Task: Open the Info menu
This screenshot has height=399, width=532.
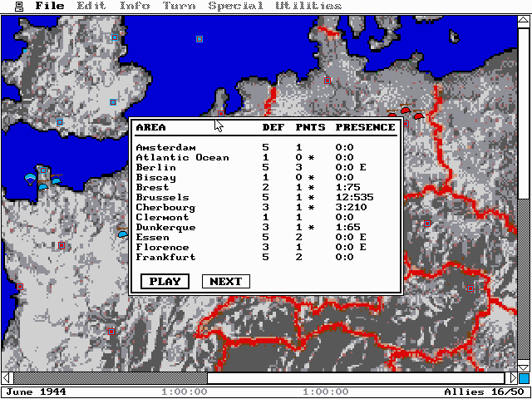Action: [135, 6]
